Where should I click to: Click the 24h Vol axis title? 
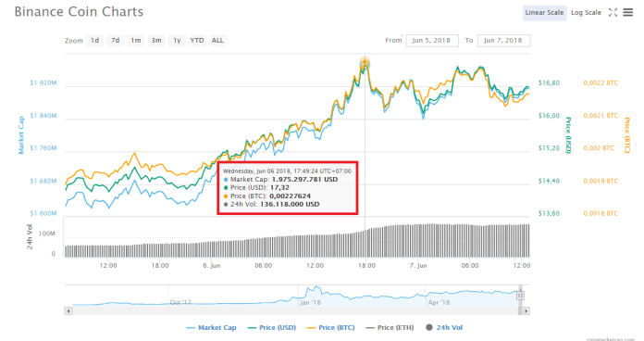pyautogui.click(x=30, y=236)
